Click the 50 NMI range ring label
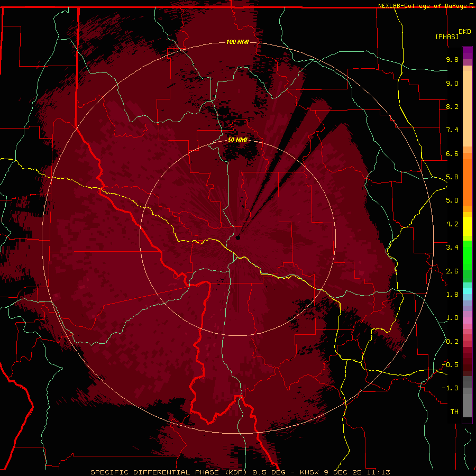 pyautogui.click(x=237, y=140)
